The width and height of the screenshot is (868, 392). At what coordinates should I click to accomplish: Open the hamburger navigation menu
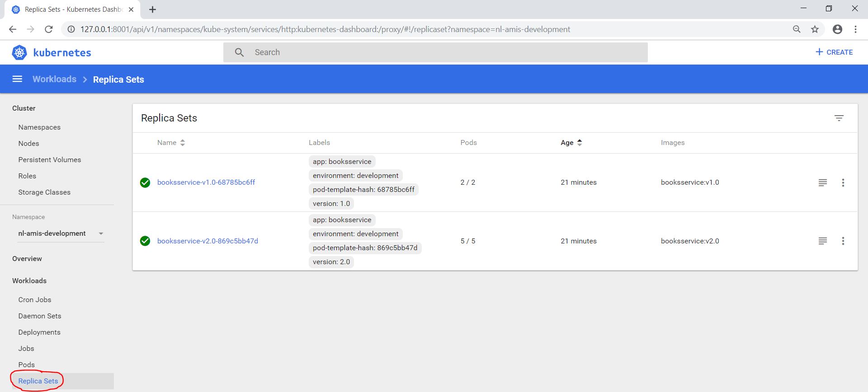(x=17, y=79)
